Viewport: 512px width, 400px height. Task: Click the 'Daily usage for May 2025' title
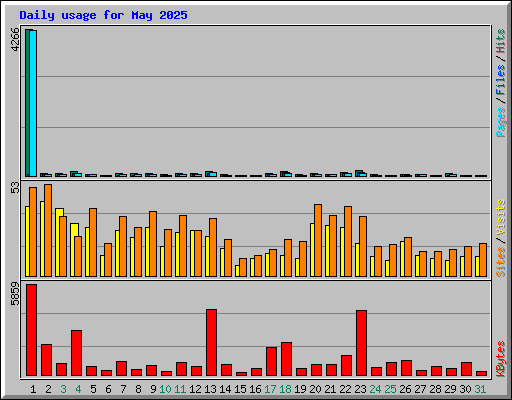click(103, 15)
